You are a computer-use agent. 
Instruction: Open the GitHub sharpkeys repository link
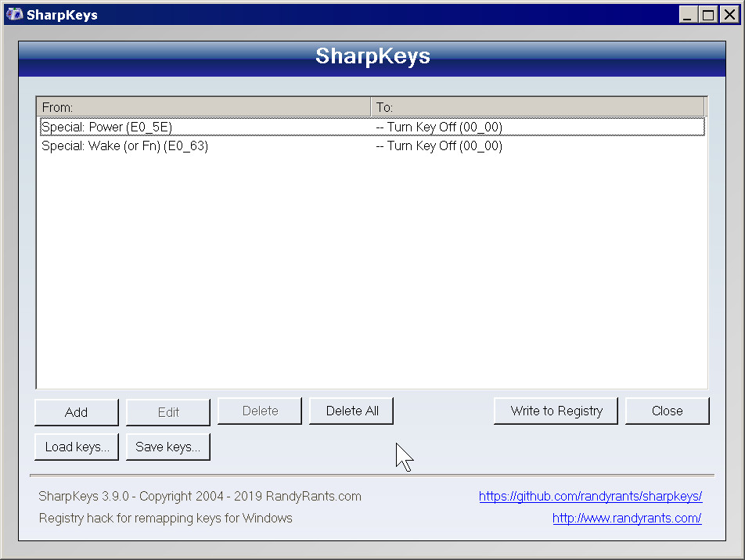tap(590, 496)
